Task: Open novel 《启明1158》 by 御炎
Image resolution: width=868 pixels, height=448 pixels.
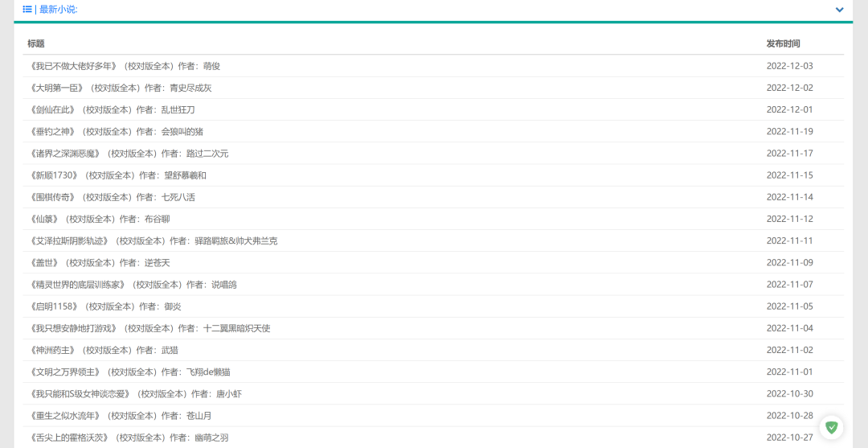Action: [x=104, y=306]
